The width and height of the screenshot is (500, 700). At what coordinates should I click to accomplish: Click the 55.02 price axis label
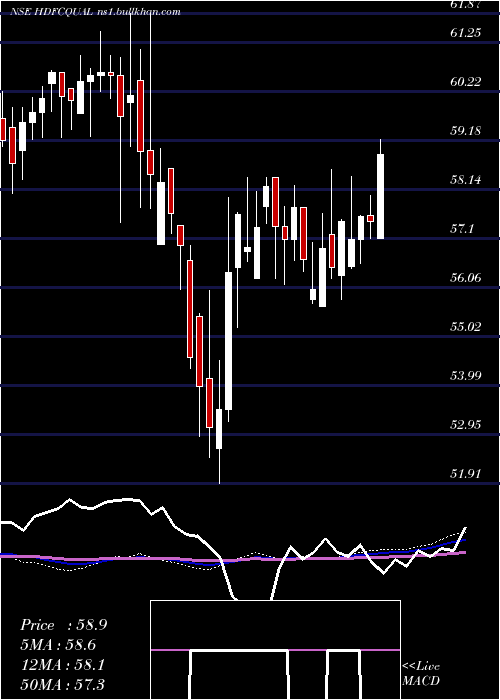(466, 327)
